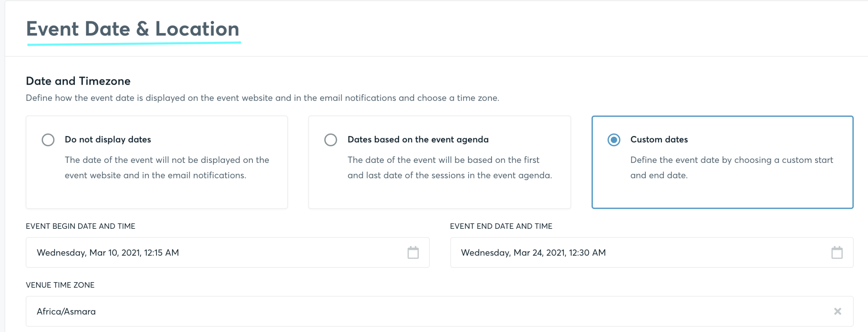The width and height of the screenshot is (868, 332).
Task: Click the Event Date & Location heading
Action: pyautogui.click(x=132, y=29)
